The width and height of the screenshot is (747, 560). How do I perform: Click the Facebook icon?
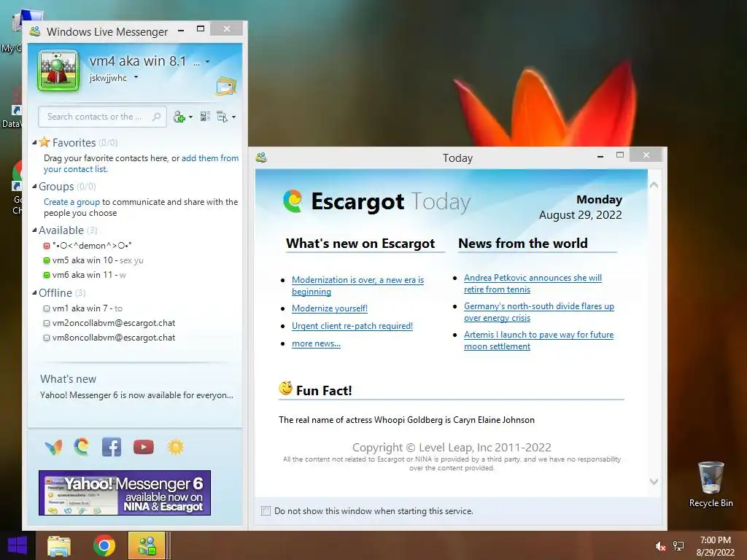[x=112, y=447]
